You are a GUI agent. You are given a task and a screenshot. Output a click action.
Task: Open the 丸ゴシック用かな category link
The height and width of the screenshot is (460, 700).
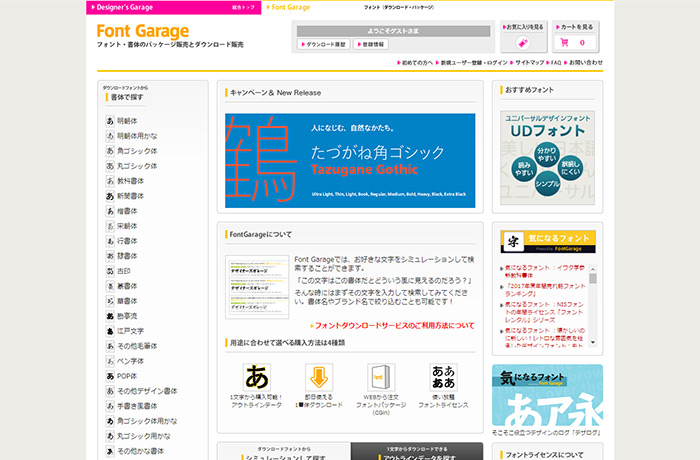(144, 436)
